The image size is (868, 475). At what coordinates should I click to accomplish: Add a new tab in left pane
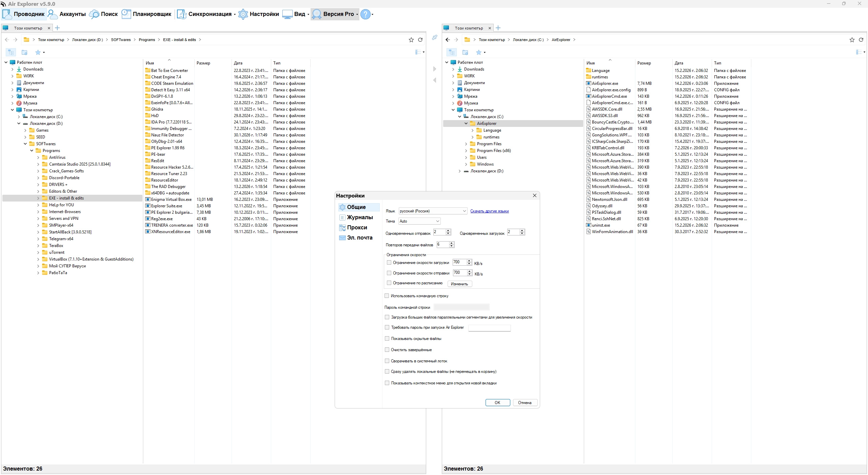tap(57, 28)
